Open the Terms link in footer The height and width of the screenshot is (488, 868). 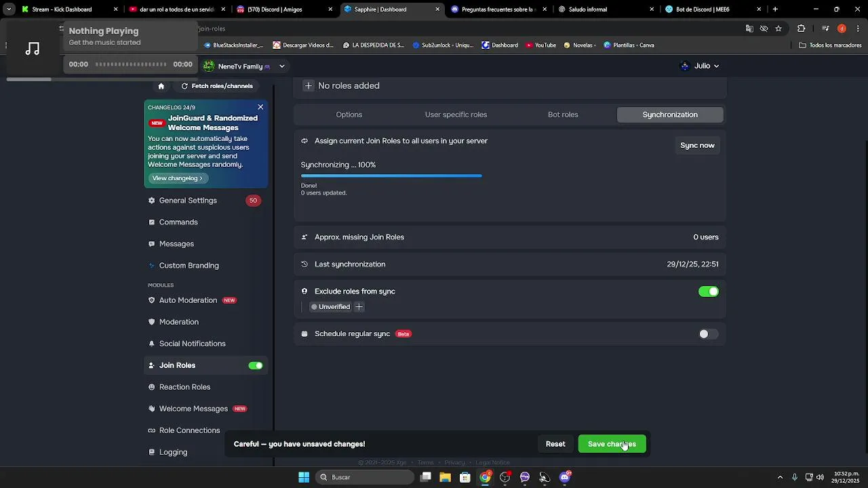click(425, 463)
